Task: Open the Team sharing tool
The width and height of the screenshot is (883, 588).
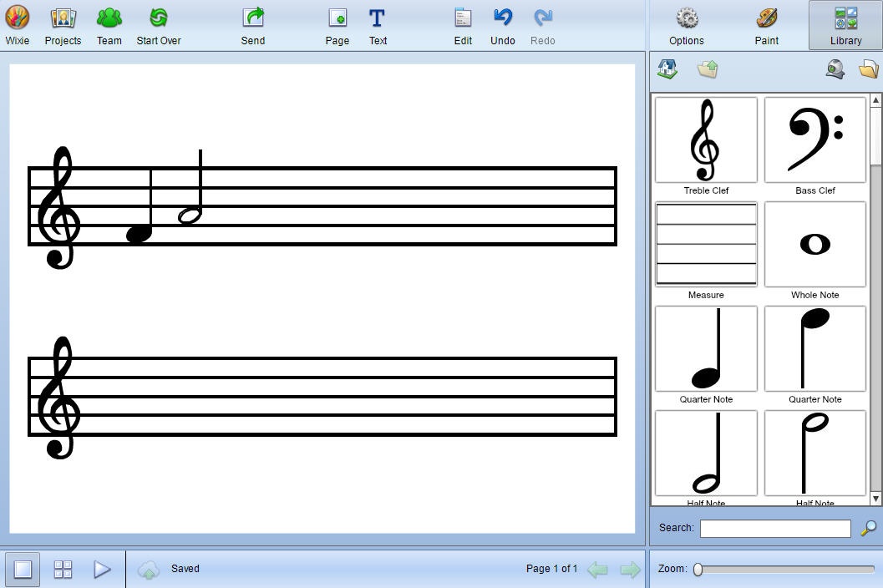Action: [x=109, y=23]
